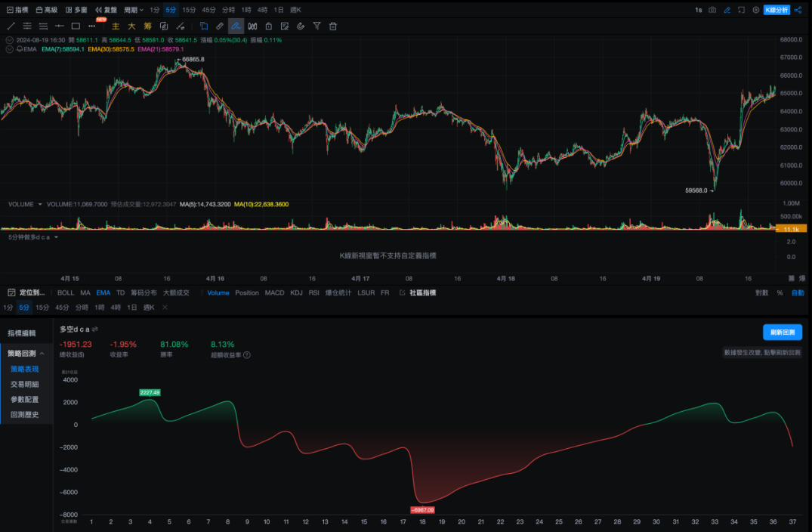Delete drawings with the trash icon
812x532 pixels.
pyautogui.click(x=333, y=26)
